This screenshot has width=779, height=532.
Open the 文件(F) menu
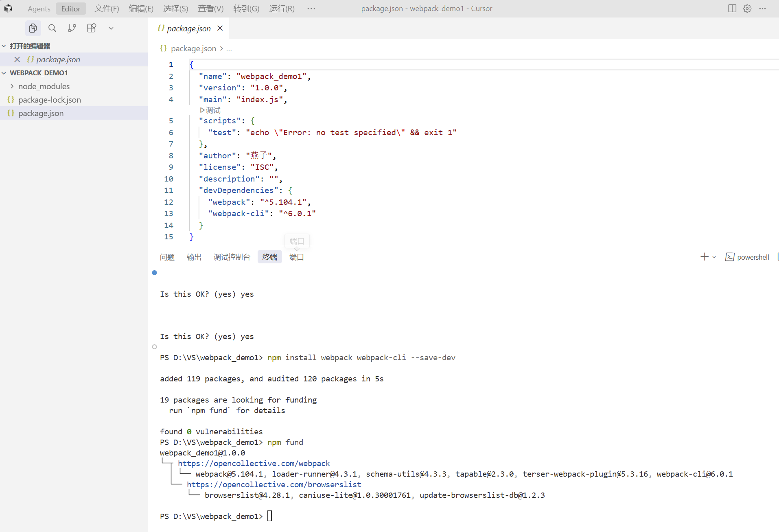pyautogui.click(x=107, y=9)
